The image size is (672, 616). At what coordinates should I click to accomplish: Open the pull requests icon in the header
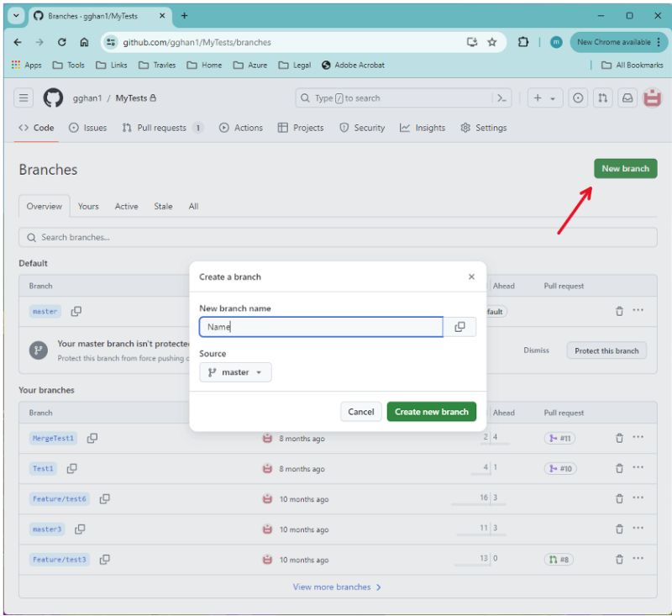(601, 97)
